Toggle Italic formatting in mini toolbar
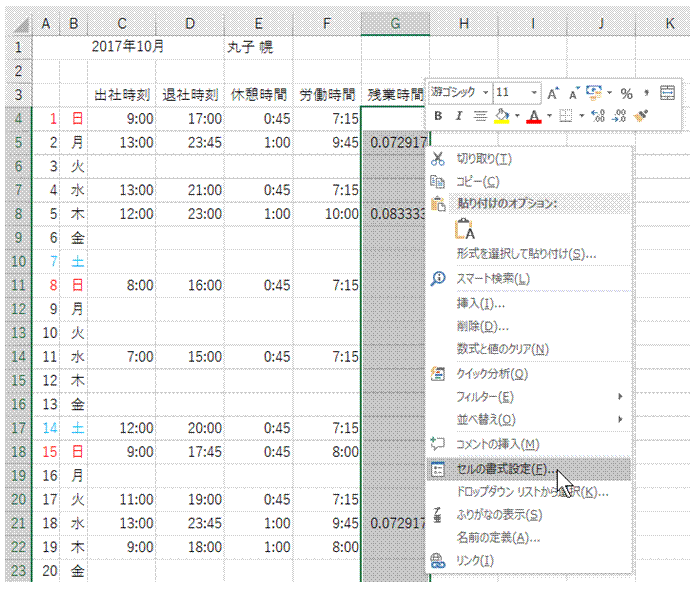Screen dimensions: 698x589 pyautogui.click(x=458, y=116)
